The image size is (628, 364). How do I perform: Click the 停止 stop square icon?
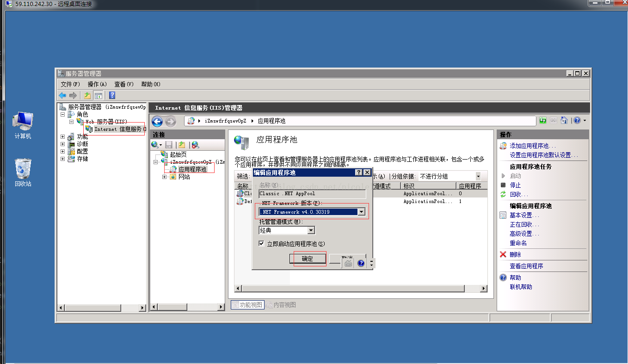(503, 185)
